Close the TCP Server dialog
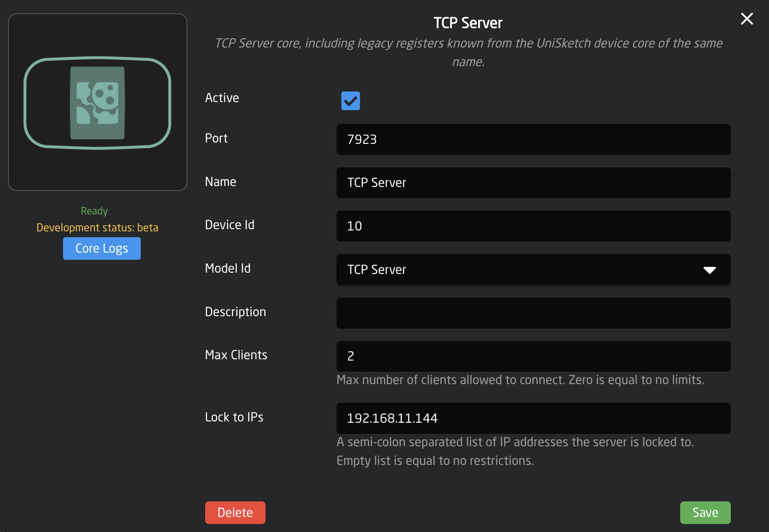Image resolution: width=769 pixels, height=532 pixels. tap(747, 19)
